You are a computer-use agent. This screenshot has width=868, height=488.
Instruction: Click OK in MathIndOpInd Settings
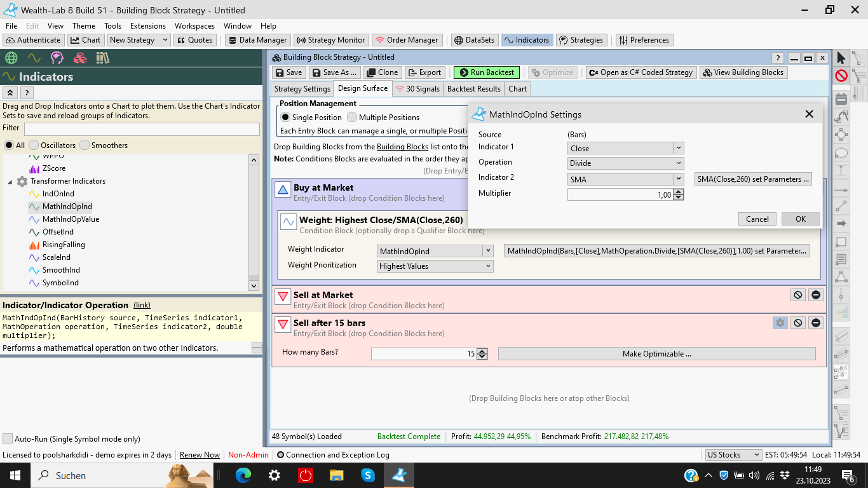tap(800, 219)
